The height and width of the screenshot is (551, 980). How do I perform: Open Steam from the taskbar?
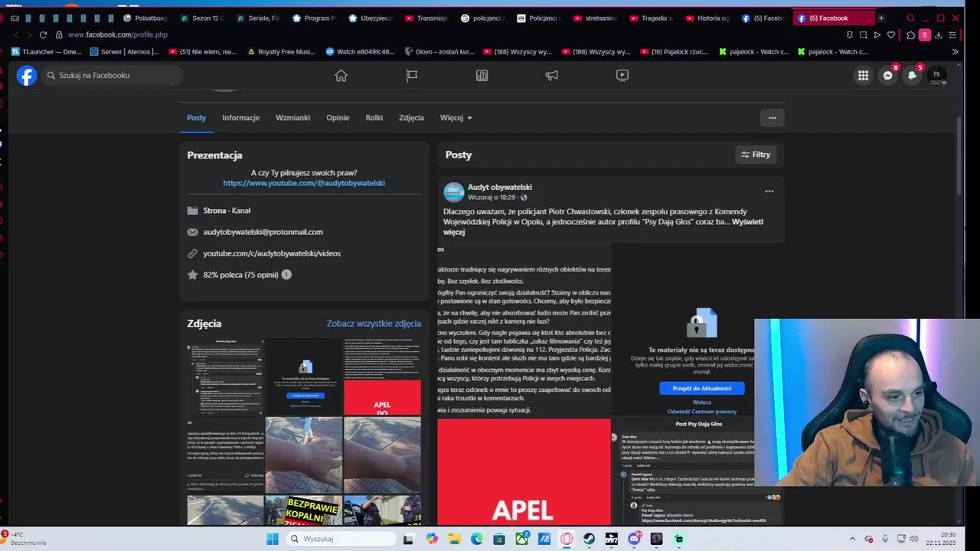[589, 539]
